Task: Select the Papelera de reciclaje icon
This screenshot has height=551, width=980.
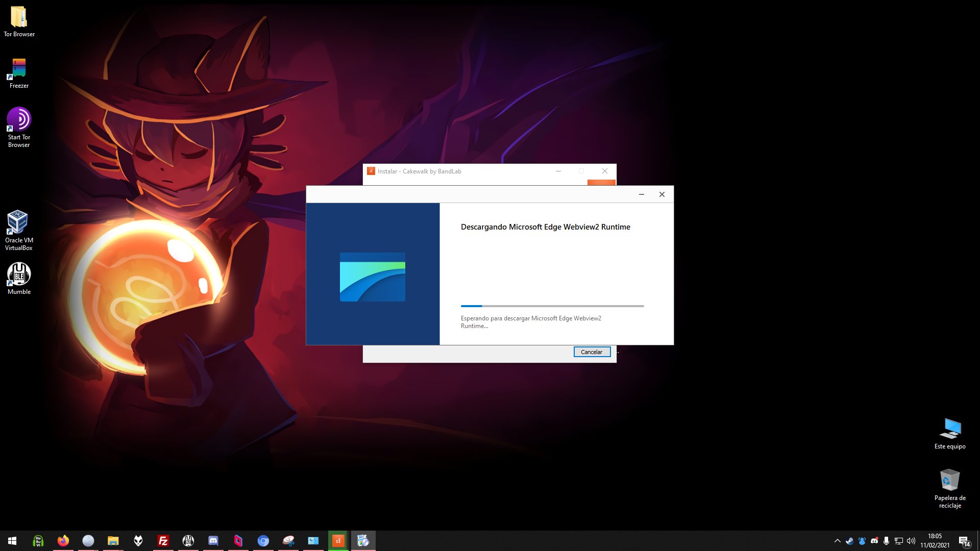Action: tap(950, 489)
